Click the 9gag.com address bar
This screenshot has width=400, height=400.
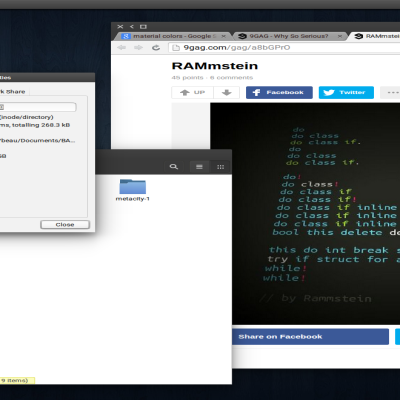coord(284,48)
